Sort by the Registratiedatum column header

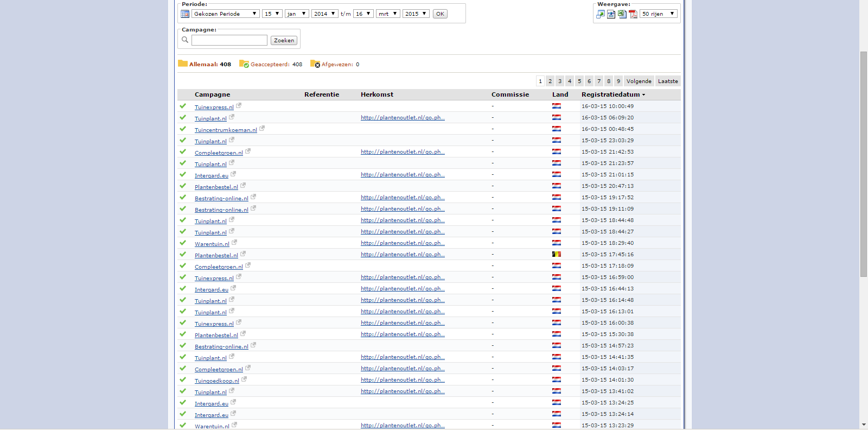(x=613, y=94)
